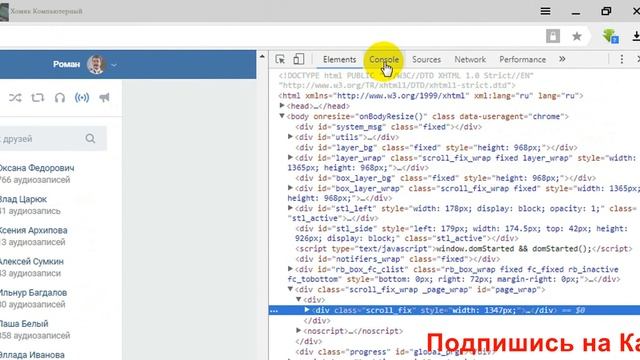Toggle the device toolbar icon
640x360 pixels.
point(298,59)
